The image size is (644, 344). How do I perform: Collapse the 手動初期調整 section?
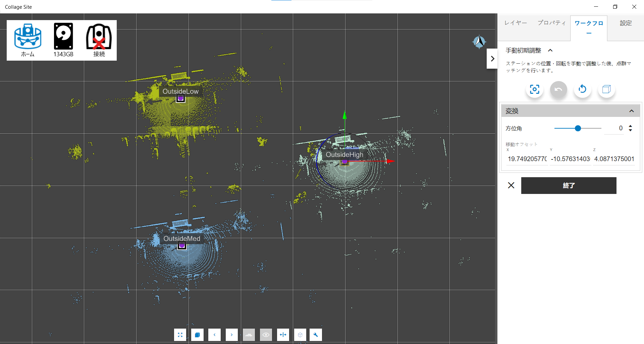[550, 51]
